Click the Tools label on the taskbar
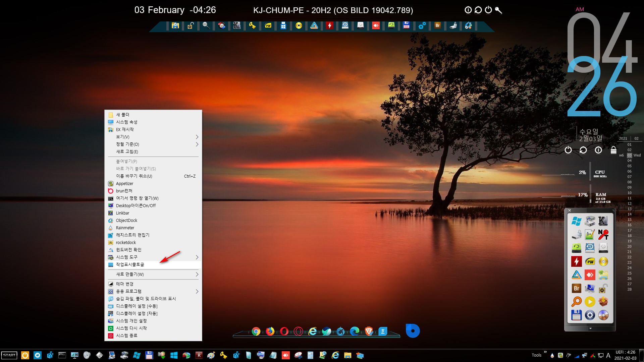644x362 pixels. [x=536, y=355]
